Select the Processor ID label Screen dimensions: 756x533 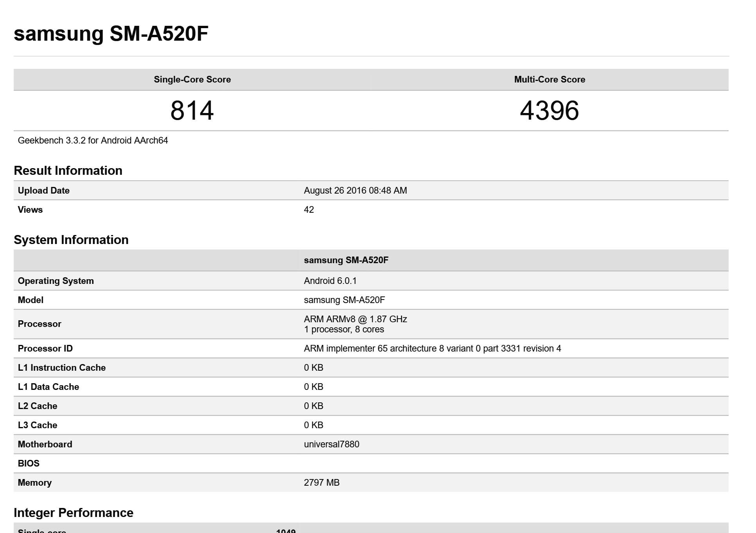click(x=45, y=348)
